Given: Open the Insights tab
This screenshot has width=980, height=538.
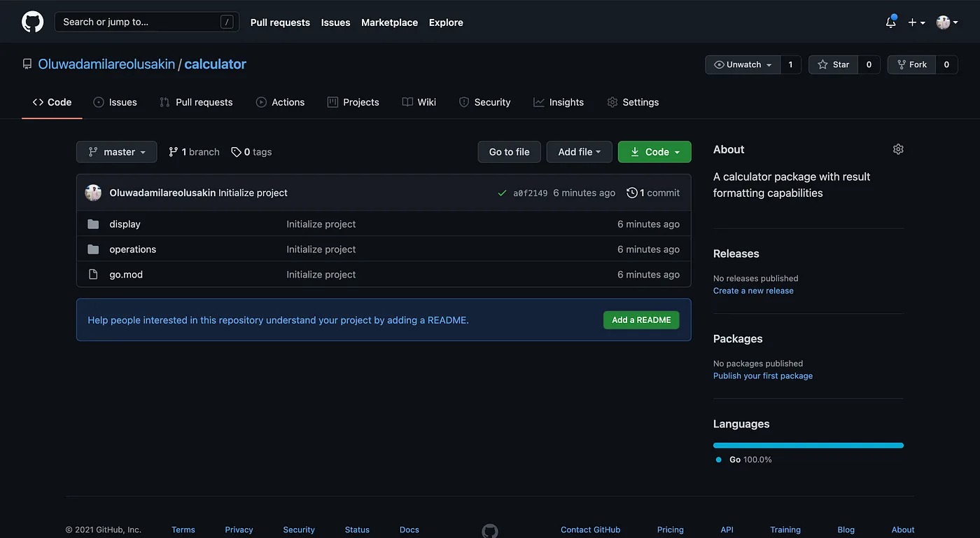Looking at the screenshot, I should point(559,102).
